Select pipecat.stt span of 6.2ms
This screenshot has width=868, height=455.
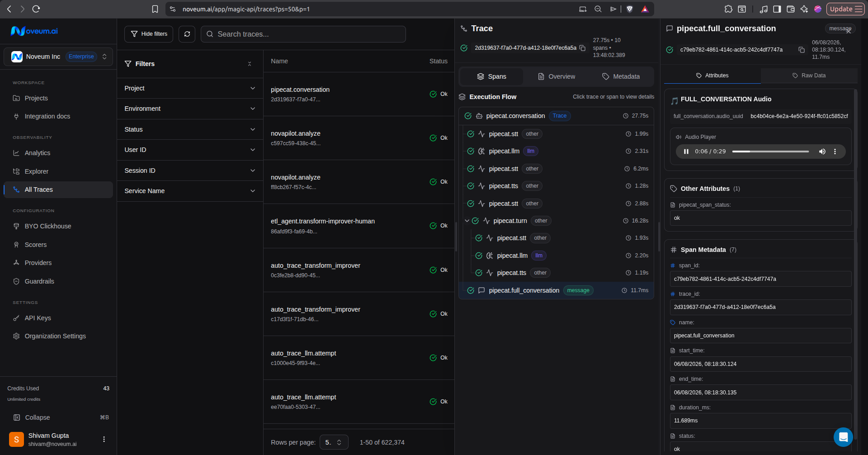pyautogui.click(x=556, y=169)
